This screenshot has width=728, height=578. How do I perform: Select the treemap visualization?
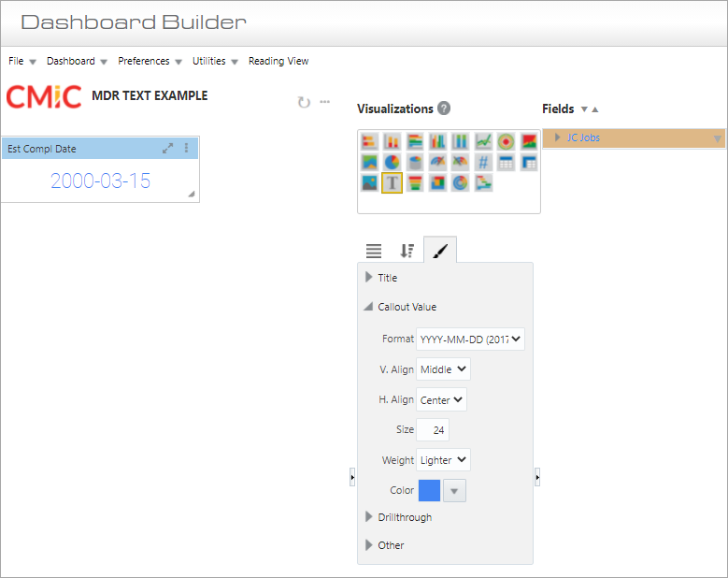point(437,182)
